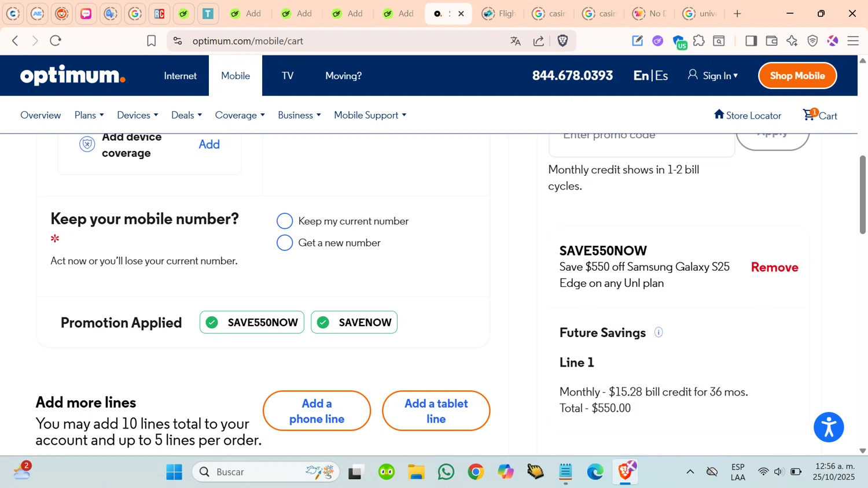
Task: Expand Devices dropdown menu
Action: (x=137, y=115)
